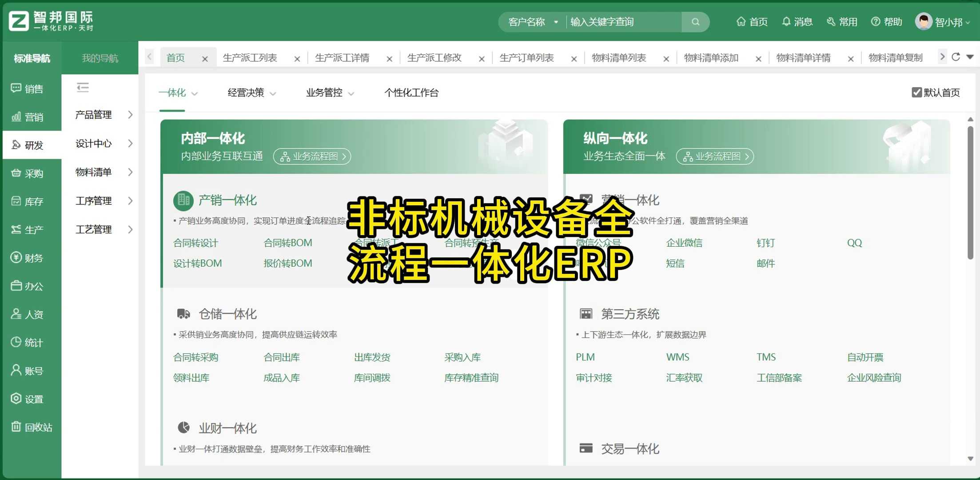The image size is (980, 480).
Task: Open the 回收站 recycle bin
Action: coord(32,427)
